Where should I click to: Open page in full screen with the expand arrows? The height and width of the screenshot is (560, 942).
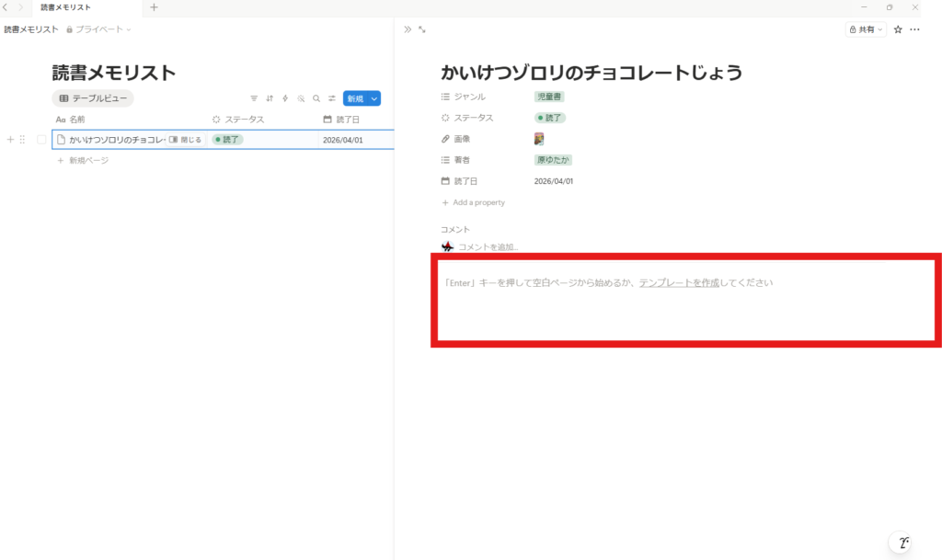tap(422, 29)
